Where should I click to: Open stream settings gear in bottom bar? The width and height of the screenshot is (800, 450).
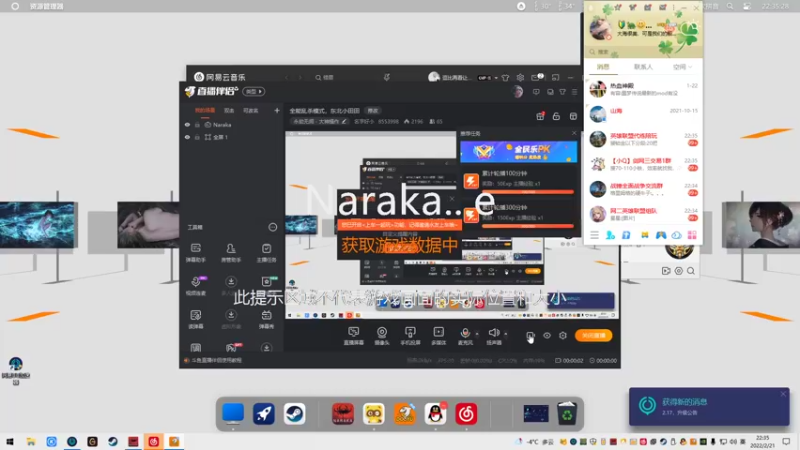coord(563,336)
